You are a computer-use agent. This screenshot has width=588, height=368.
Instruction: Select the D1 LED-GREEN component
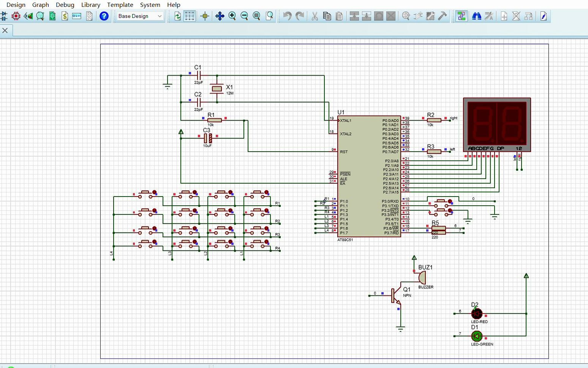click(477, 336)
